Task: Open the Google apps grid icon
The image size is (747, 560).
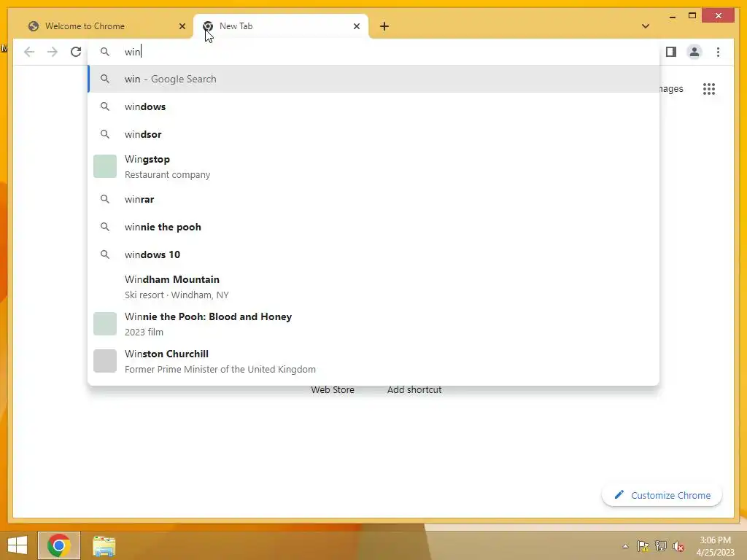Action: pyautogui.click(x=709, y=88)
